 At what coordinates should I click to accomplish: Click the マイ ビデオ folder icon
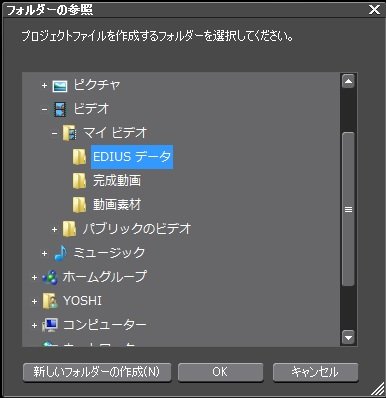[x=69, y=133]
